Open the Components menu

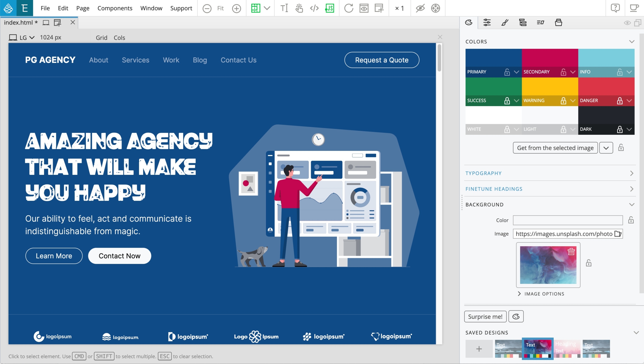click(115, 8)
